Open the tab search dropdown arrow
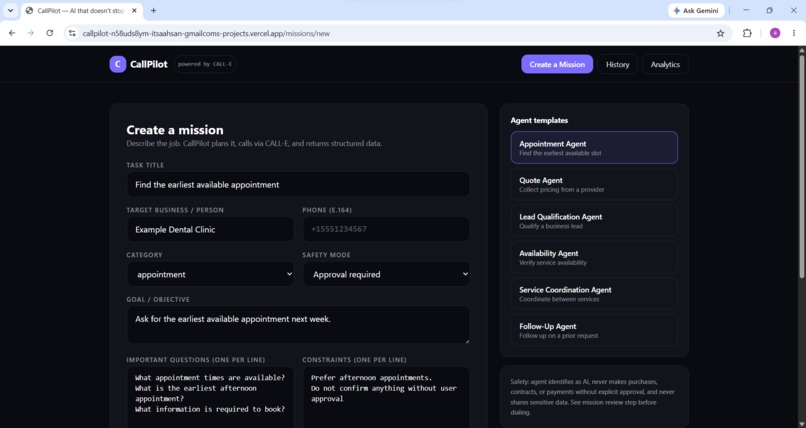This screenshot has width=806, height=428. coord(10,10)
